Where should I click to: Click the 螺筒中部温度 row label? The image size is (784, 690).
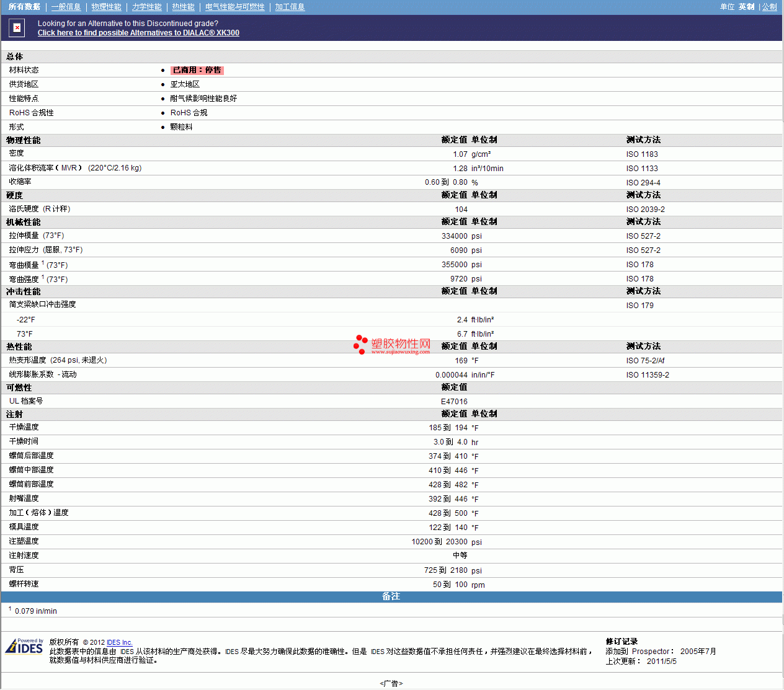coord(31,470)
